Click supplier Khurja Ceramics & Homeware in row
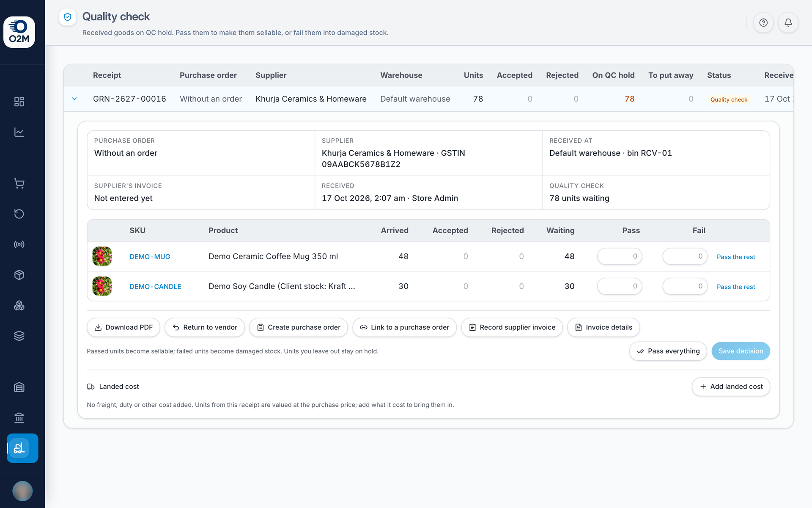The width and height of the screenshot is (812, 508). tap(311, 99)
